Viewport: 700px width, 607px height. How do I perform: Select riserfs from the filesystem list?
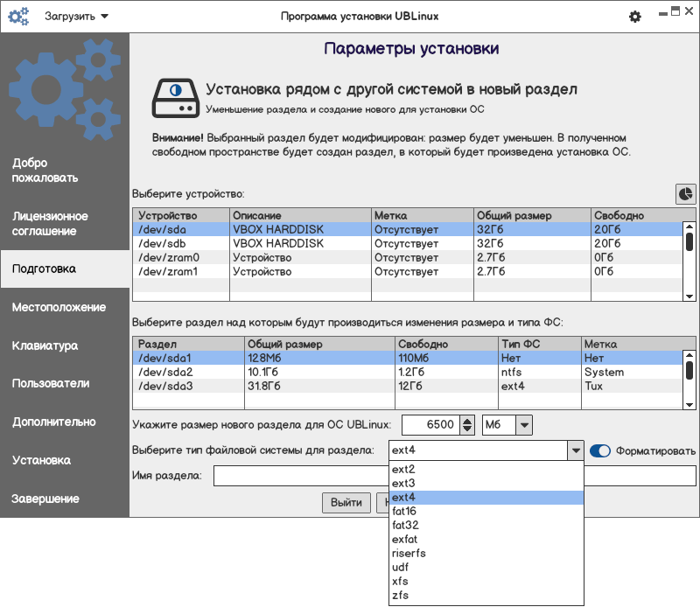(x=486, y=554)
